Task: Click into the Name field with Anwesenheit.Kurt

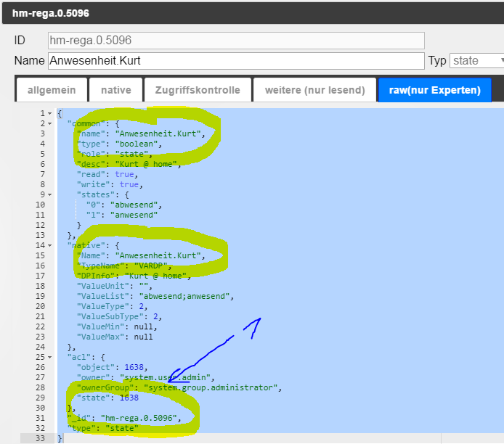Action: coord(235,61)
